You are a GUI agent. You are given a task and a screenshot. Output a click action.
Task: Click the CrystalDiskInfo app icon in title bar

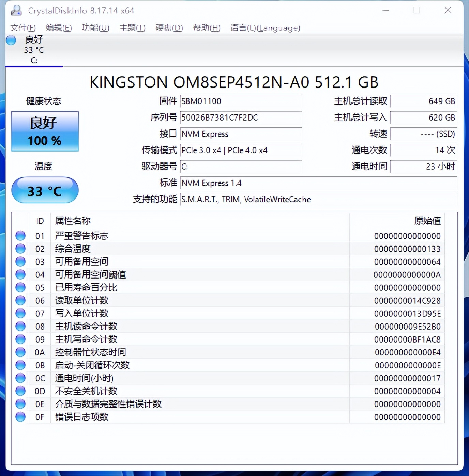tap(16, 10)
